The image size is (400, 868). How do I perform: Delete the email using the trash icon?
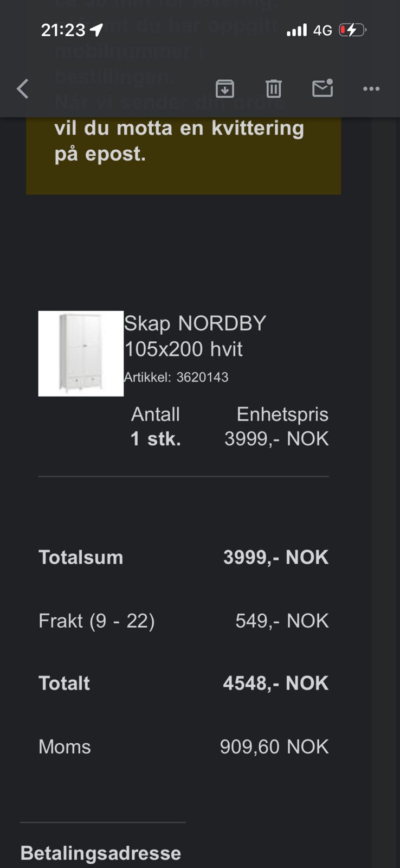273,88
